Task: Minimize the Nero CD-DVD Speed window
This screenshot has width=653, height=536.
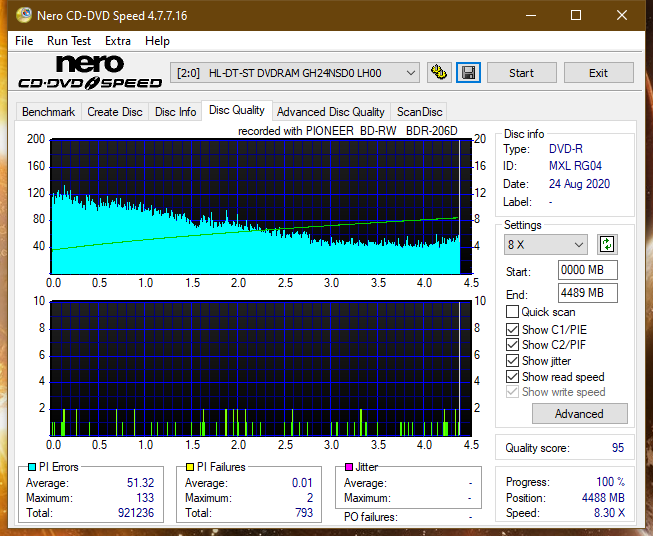Action: 531,15
